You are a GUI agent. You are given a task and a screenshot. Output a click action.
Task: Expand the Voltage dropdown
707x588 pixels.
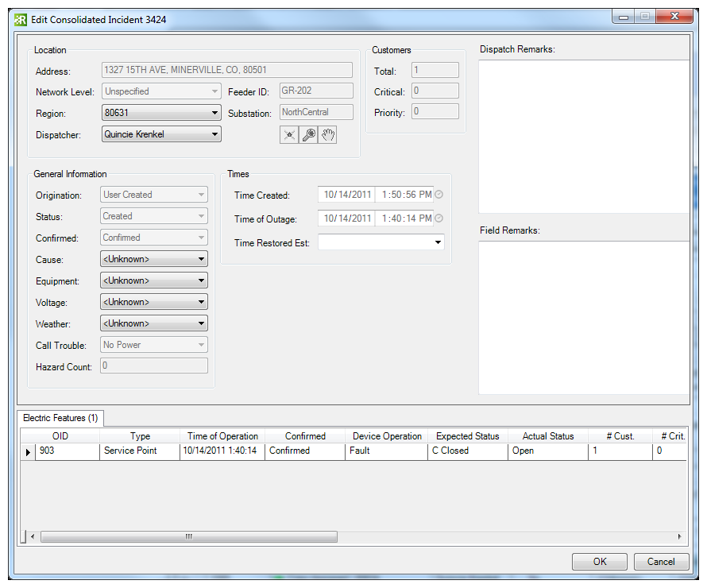coord(154,302)
